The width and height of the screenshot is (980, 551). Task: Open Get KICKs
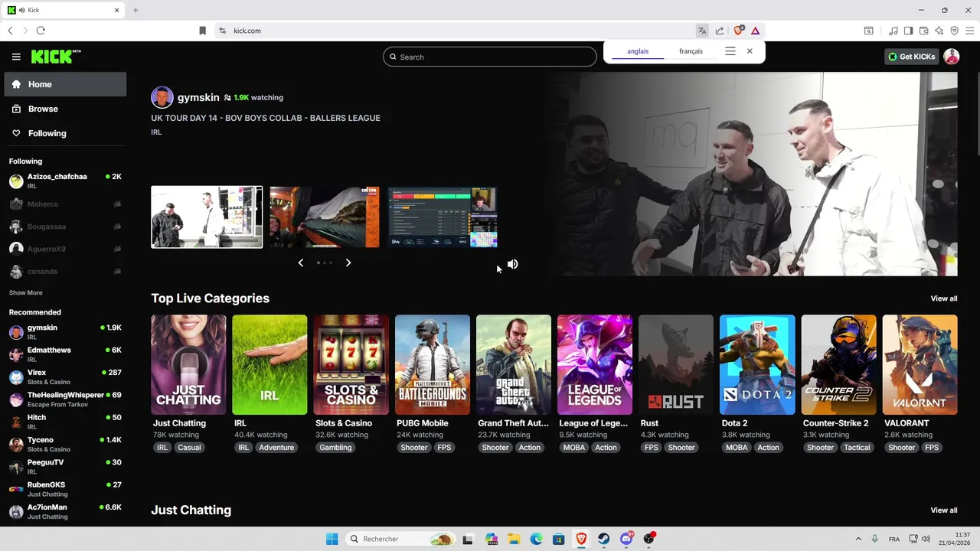(911, 57)
